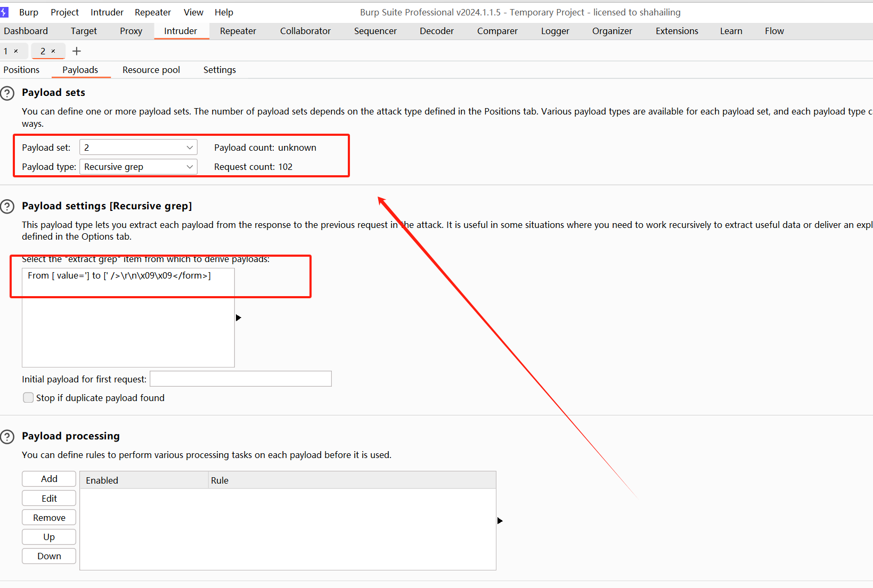
Task: Click 'Payload count: unknown' text
Action: (265, 148)
